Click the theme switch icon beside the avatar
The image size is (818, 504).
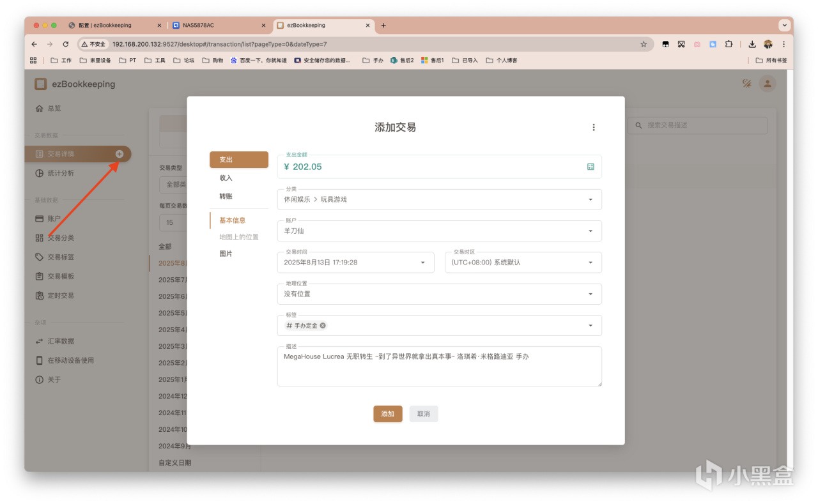[746, 84]
